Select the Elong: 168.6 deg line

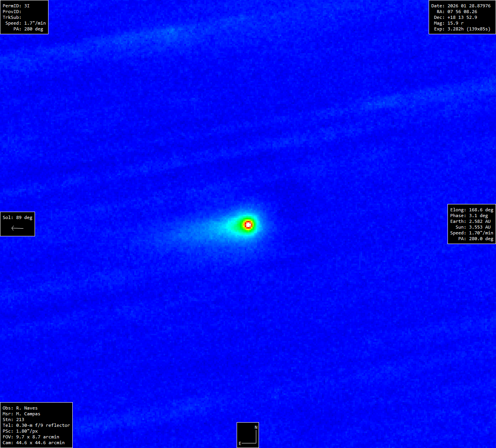coord(472,210)
